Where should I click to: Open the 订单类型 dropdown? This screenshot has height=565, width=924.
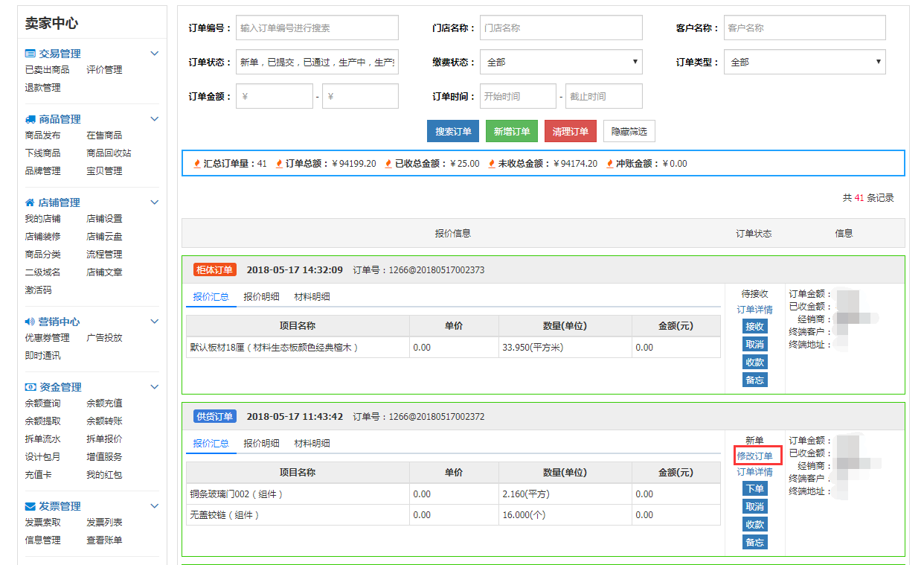click(x=804, y=63)
